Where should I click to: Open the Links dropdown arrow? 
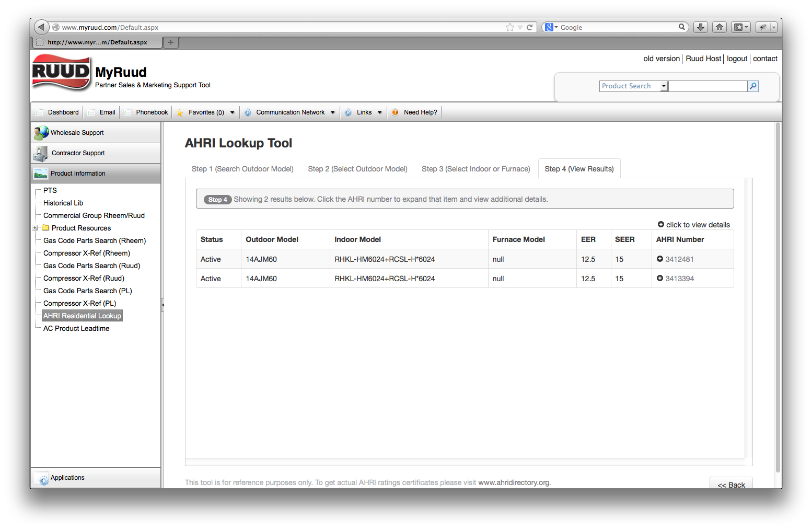click(380, 112)
